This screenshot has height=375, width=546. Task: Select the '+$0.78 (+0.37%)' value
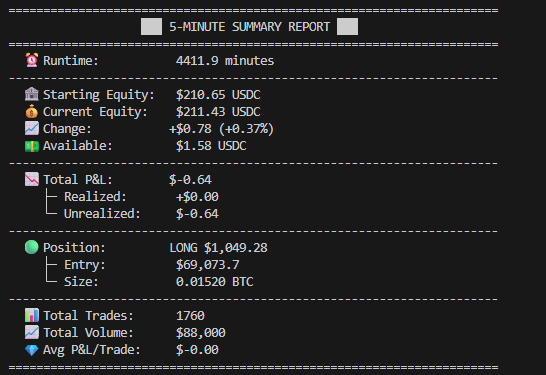(221, 129)
